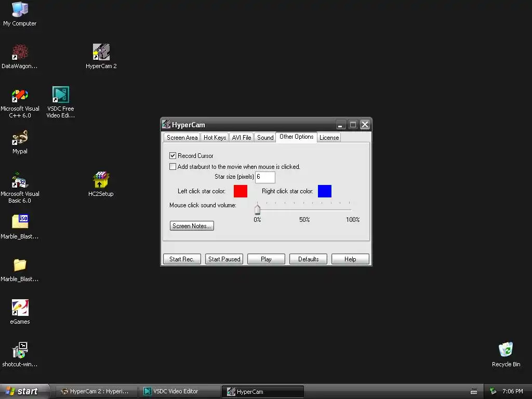Open the Hot Keys tab

point(215,137)
